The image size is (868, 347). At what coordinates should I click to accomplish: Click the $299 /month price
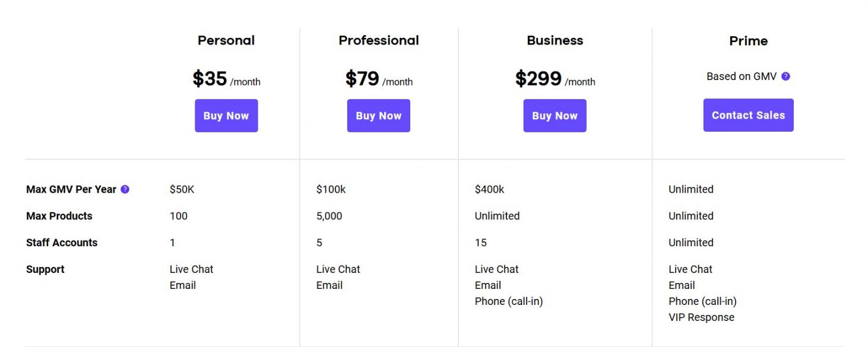point(555,79)
